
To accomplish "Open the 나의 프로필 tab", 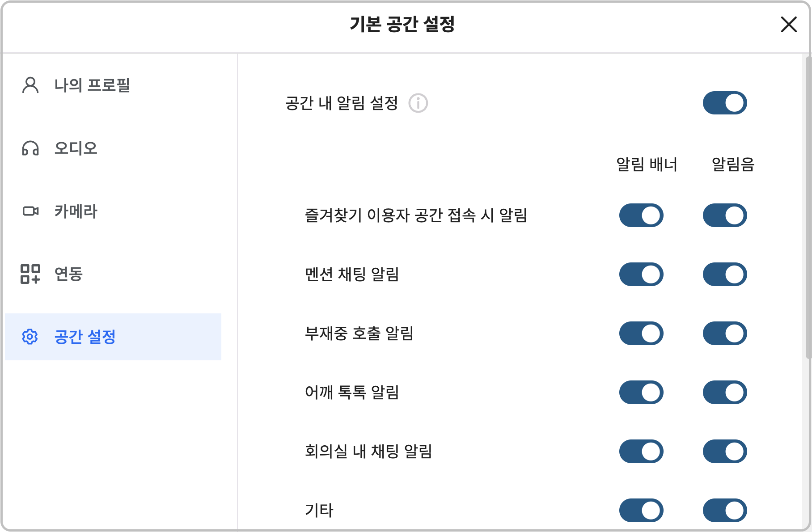I will [x=92, y=85].
